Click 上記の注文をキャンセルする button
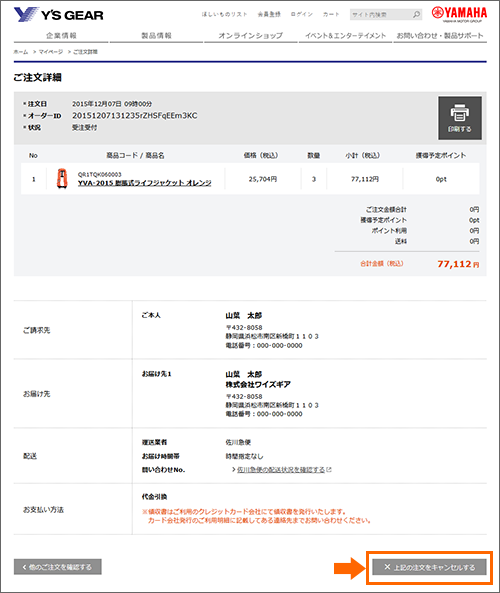500x593 pixels. point(430,567)
